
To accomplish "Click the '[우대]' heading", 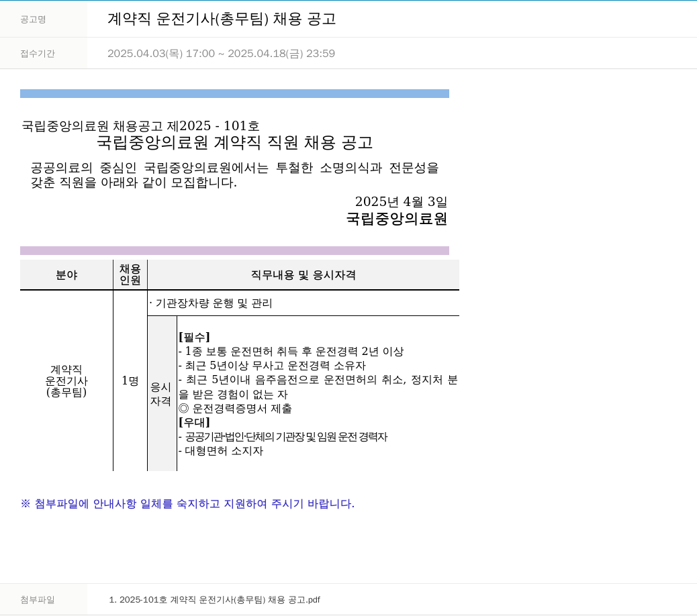I will tap(194, 422).
